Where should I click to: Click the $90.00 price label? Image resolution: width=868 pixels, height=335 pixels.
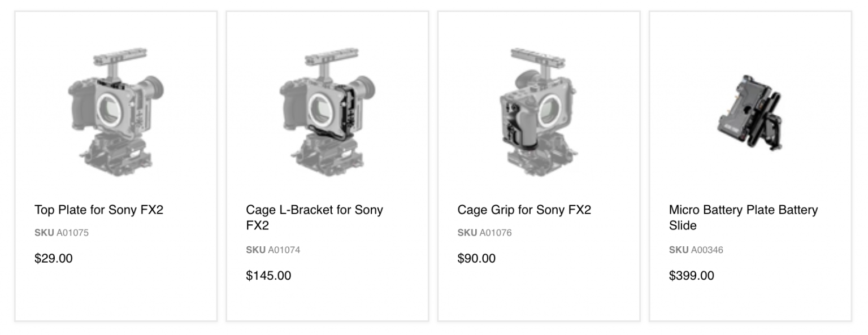click(x=475, y=259)
